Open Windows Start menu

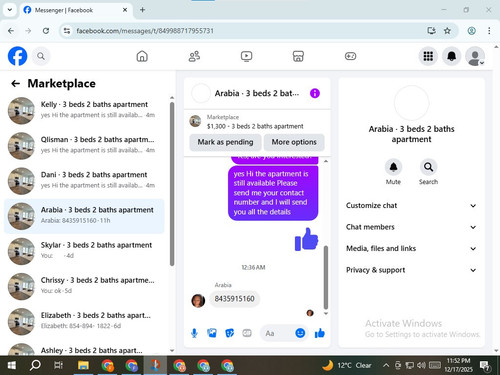tap(11, 365)
